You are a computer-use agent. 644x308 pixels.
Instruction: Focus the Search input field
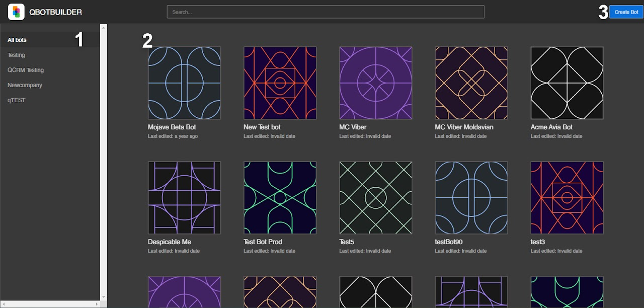(325, 12)
